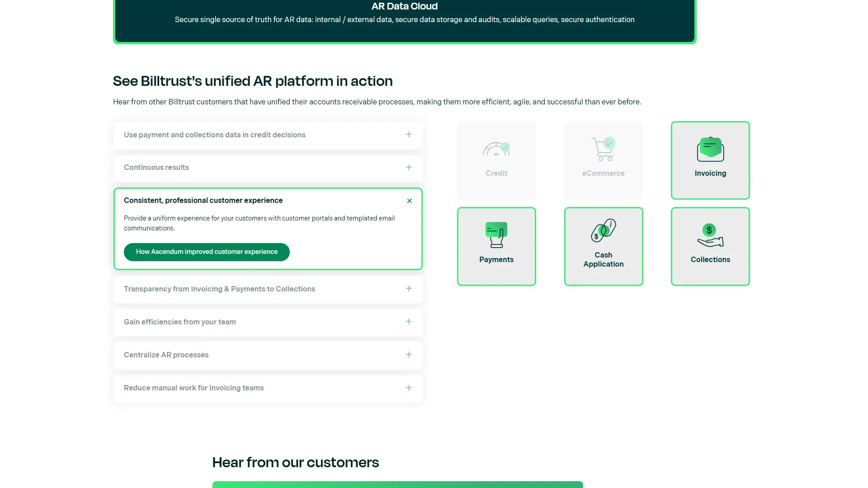Click 'Use payment and collections data in credit decisions' title
The image size is (868, 488).
point(215,135)
